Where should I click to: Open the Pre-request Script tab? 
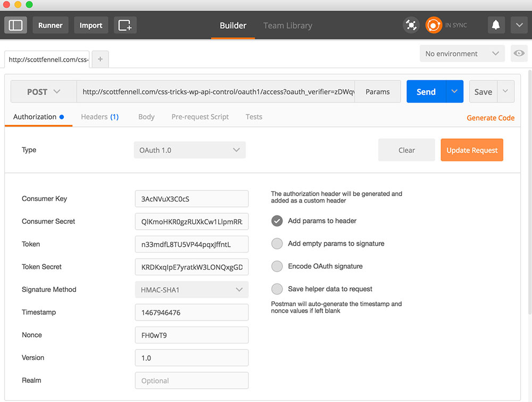(x=200, y=117)
